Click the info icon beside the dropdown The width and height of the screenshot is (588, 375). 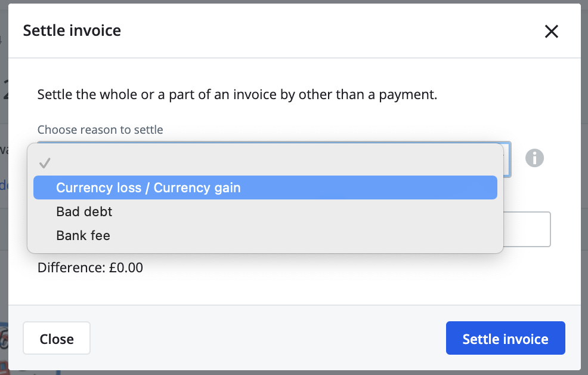(534, 158)
